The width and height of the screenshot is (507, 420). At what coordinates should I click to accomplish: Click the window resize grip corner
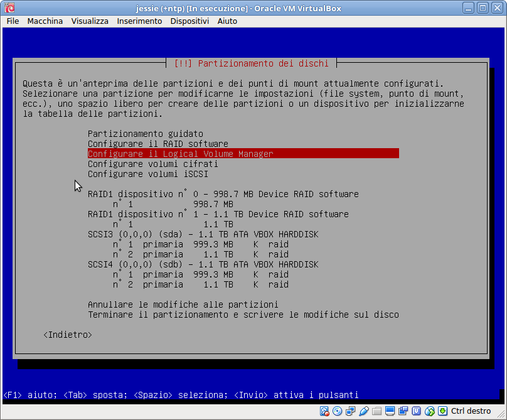[x=501, y=414]
